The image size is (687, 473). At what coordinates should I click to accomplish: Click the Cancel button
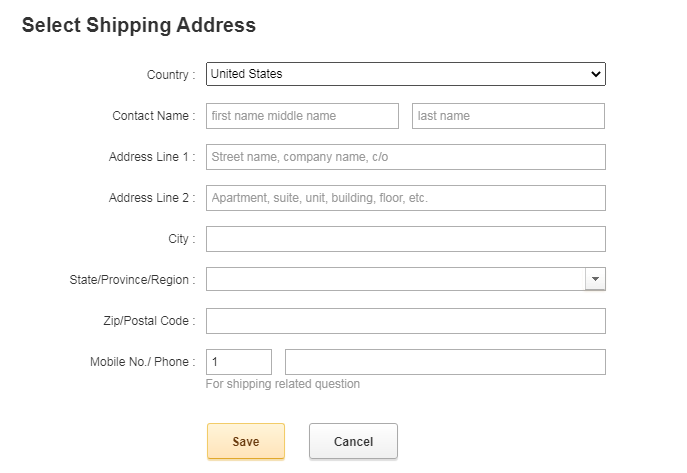pyautogui.click(x=353, y=441)
